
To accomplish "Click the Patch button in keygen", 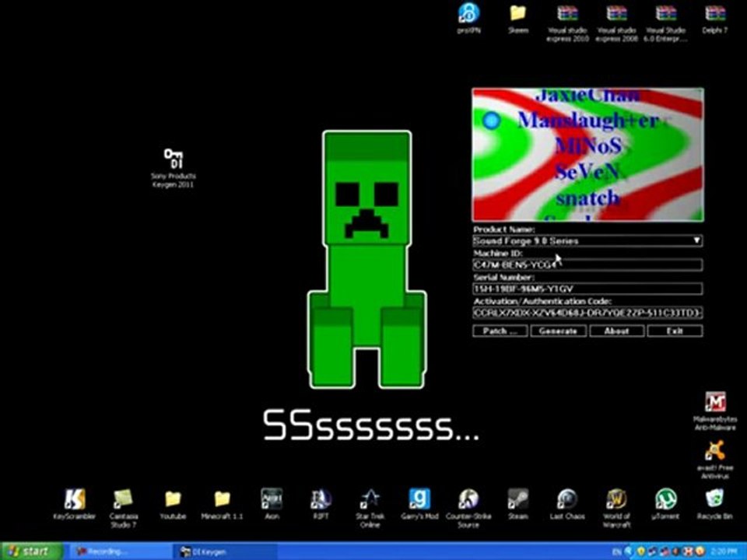I will click(x=500, y=331).
